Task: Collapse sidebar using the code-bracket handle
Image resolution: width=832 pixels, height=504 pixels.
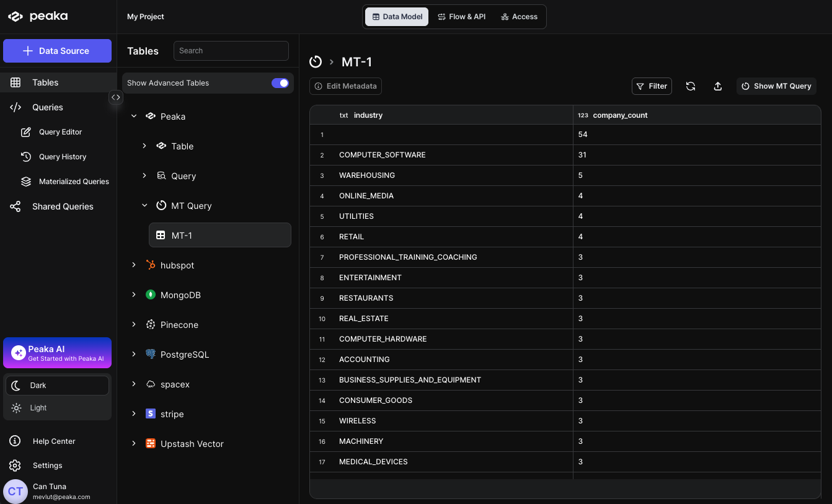Action: (116, 97)
